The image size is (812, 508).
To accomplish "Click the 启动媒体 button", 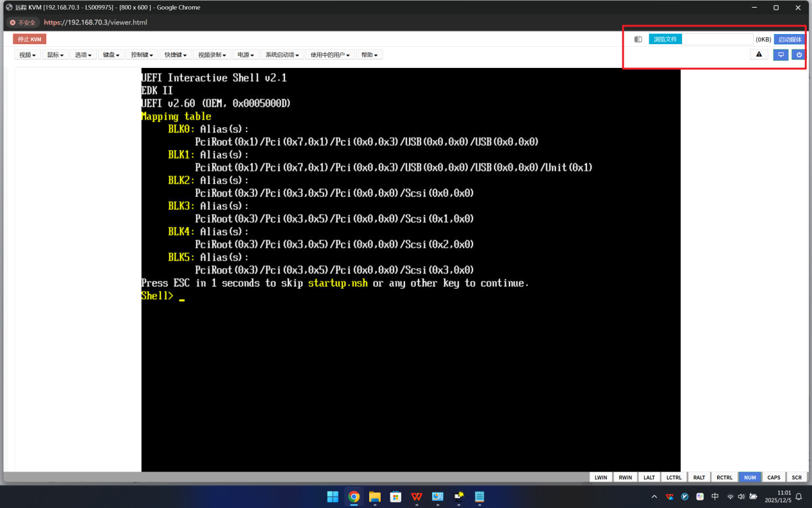I will [x=790, y=39].
